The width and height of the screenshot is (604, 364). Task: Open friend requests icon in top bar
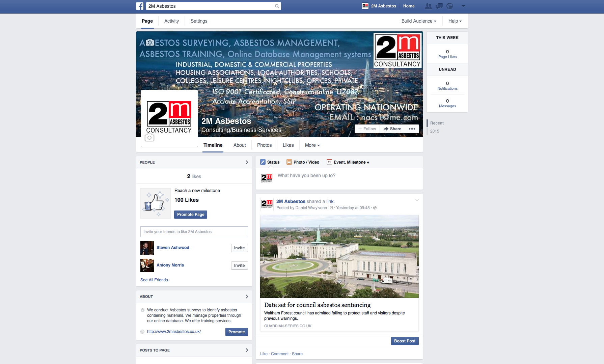pos(428,6)
